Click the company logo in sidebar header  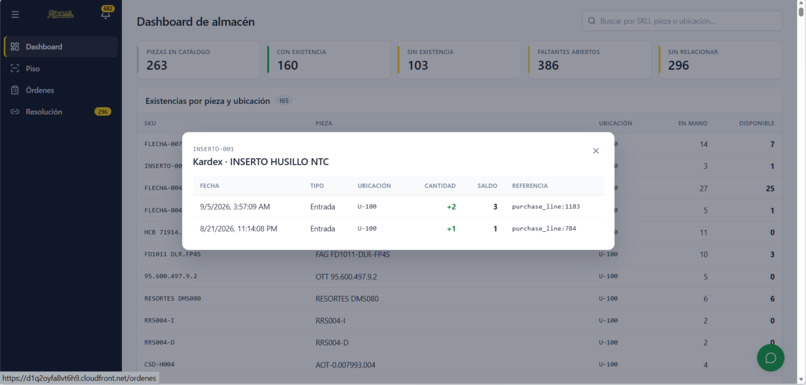60,14
